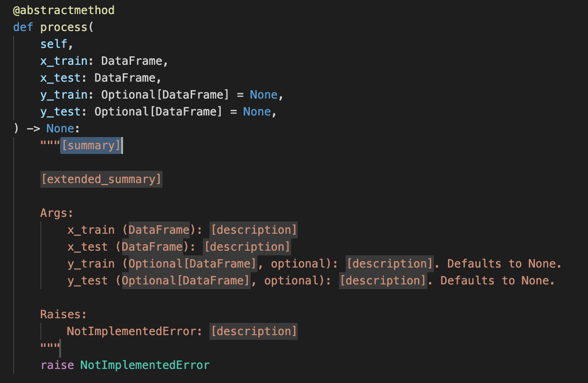The width and height of the screenshot is (588, 383).
Task: Click the x_test parameter name
Action: [61, 77]
